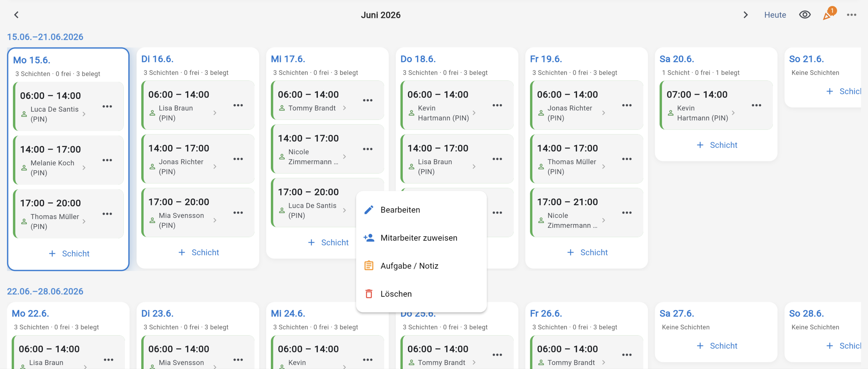Open Mi 24.6. 06:00 – 14:00 shift card
The image size is (868, 369).
tap(327, 352)
